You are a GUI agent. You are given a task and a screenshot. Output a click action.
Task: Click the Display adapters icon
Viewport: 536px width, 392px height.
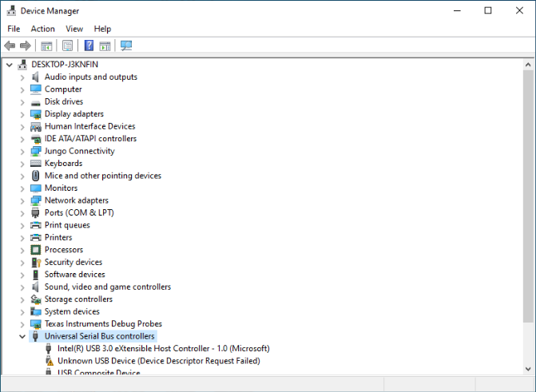(36, 114)
